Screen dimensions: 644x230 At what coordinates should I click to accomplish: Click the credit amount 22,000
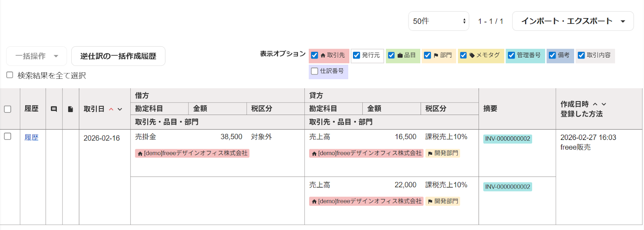point(405,185)
